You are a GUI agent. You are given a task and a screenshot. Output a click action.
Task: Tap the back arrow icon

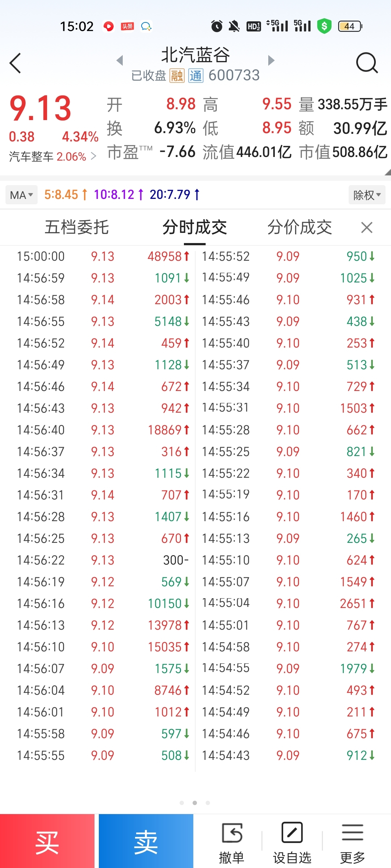(x=15, y=63)
